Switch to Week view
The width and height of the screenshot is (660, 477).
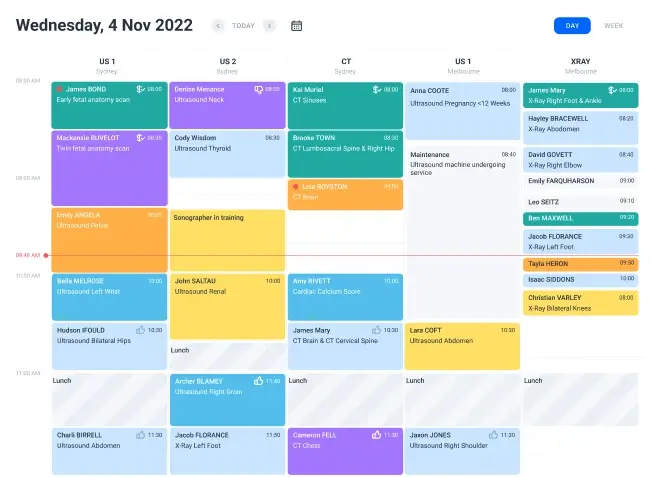pos(613,26)
